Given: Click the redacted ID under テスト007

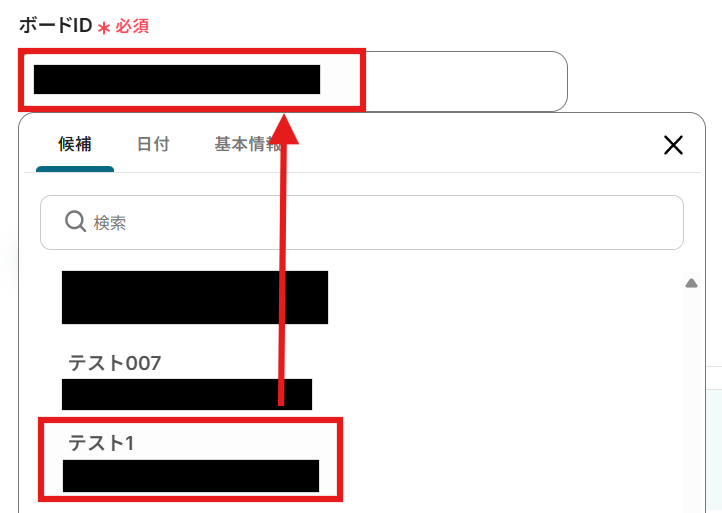Looking at the screenshot, I should coord(186,395).
